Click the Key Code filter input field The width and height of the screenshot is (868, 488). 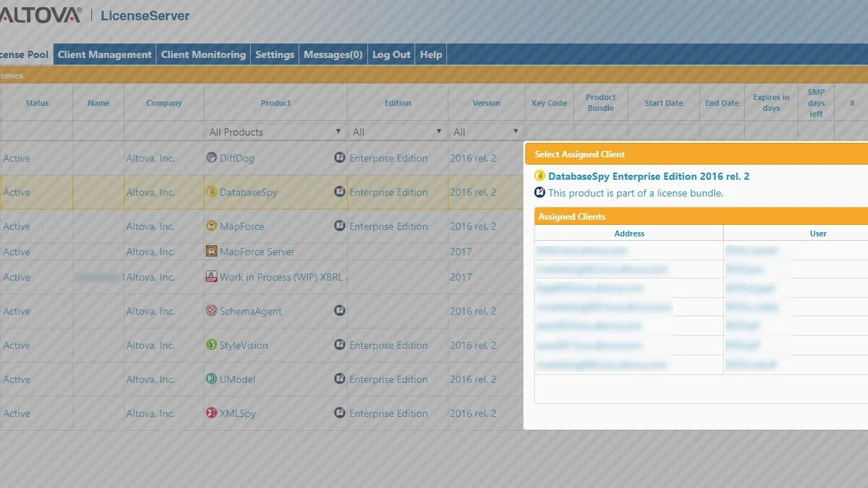pos(549,132)
